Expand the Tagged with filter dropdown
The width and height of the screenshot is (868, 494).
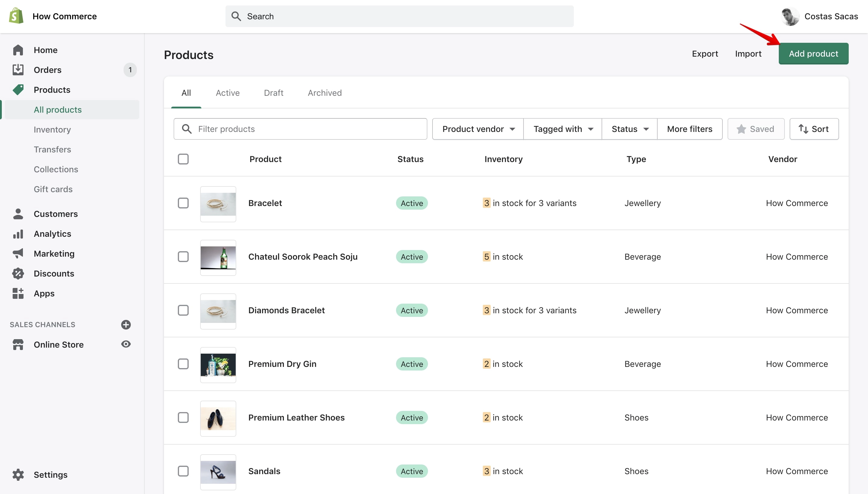(563, 129)
